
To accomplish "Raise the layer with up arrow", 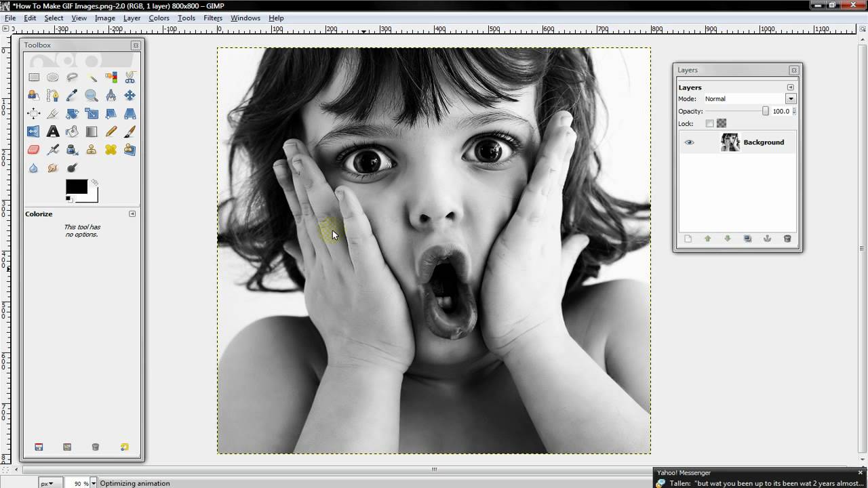I will (x=707, y=239).
